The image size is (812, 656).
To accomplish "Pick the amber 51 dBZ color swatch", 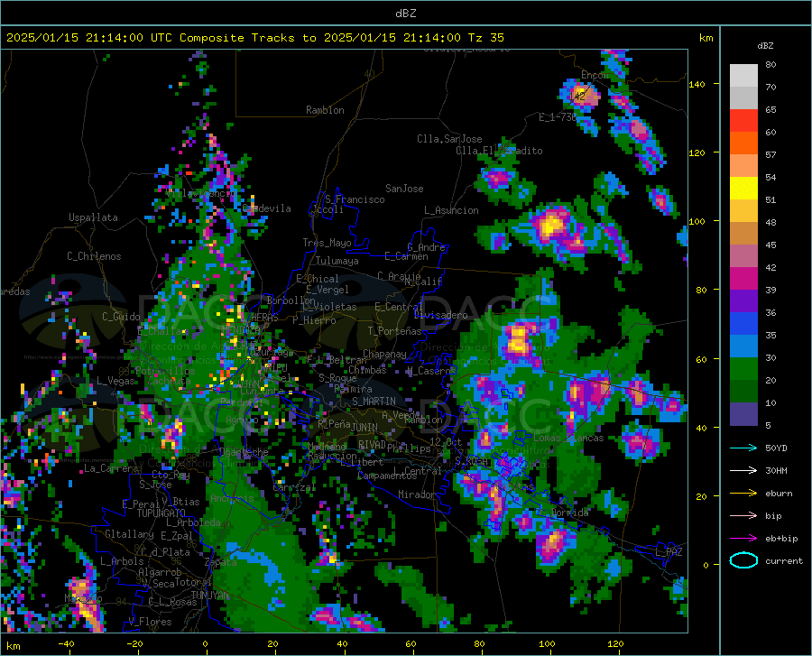I will 743,211.
